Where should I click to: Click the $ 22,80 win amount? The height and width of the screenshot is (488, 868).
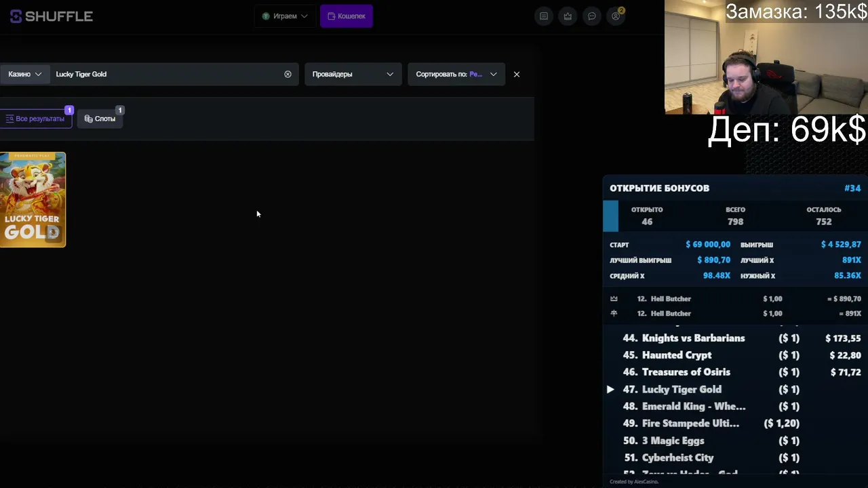click(846, 355)
